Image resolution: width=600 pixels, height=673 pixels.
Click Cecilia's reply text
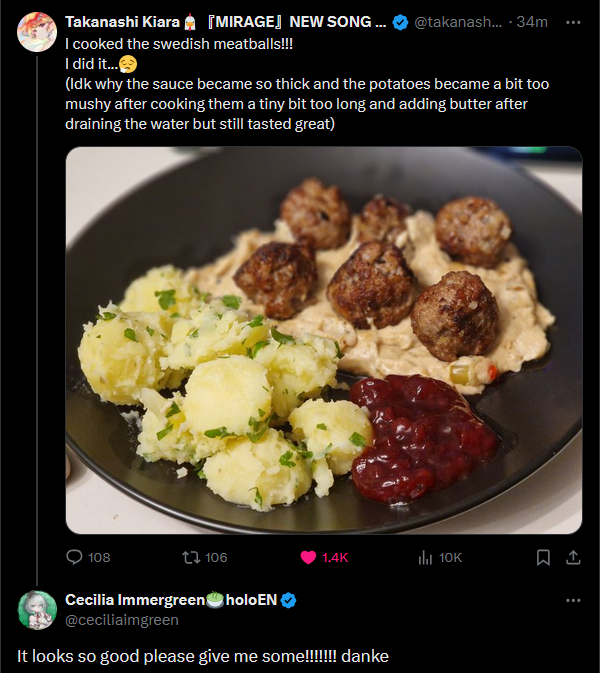pos(202,656)
